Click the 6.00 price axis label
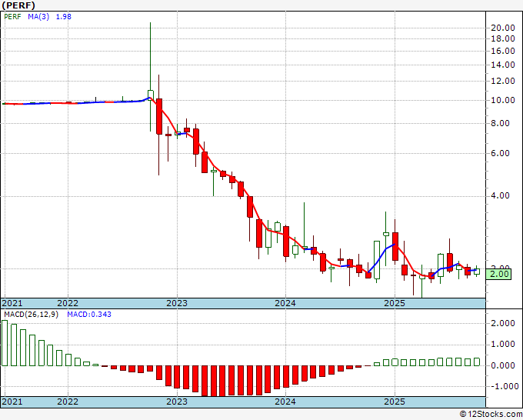The height and width of the screenshot is (420, 523). pyautogui.click(x=501, y=153)
